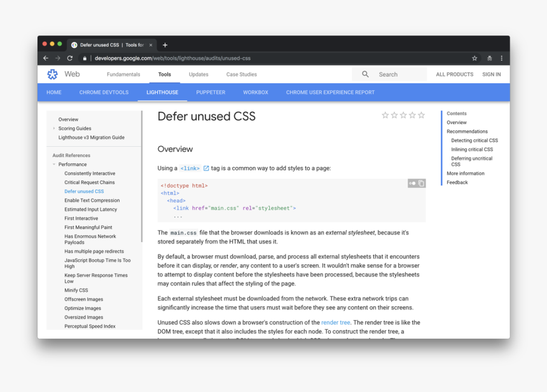Screen dimensions: 547x392
Task: Jump to Inlining critical CSS section
Action: point(472,149)
